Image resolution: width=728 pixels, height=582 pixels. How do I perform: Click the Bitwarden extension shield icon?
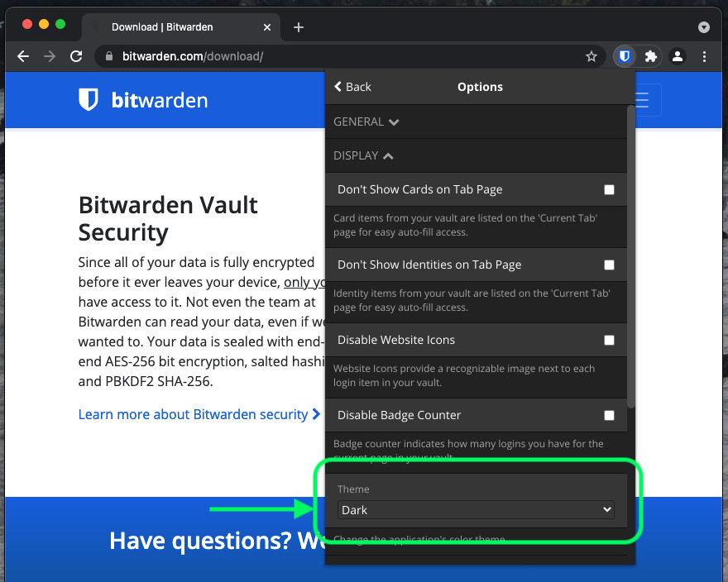point(625,56)
